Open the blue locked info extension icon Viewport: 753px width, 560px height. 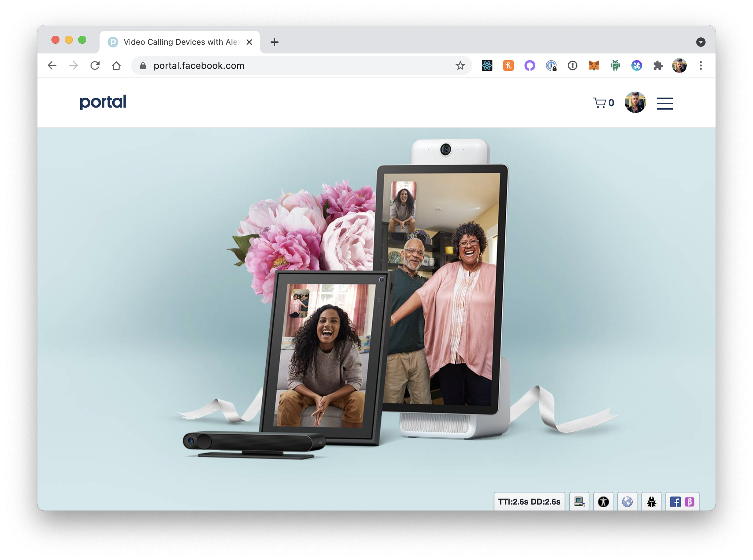click(x=551, y=65)
